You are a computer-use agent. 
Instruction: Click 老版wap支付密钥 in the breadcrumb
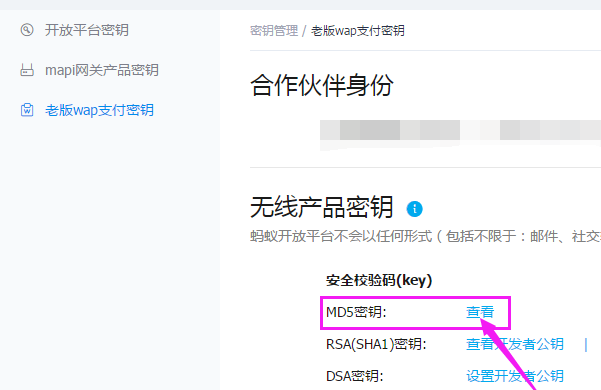pyautogui.click(x=358, y=31)
